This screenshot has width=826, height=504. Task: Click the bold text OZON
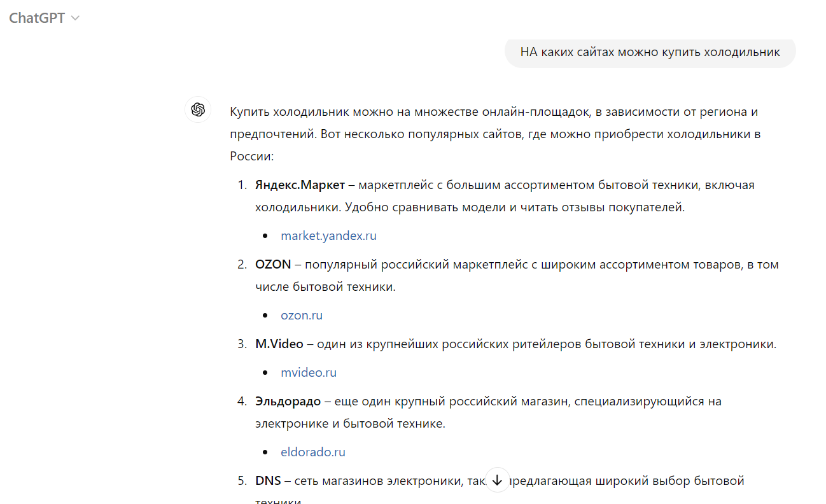(273, 264)
